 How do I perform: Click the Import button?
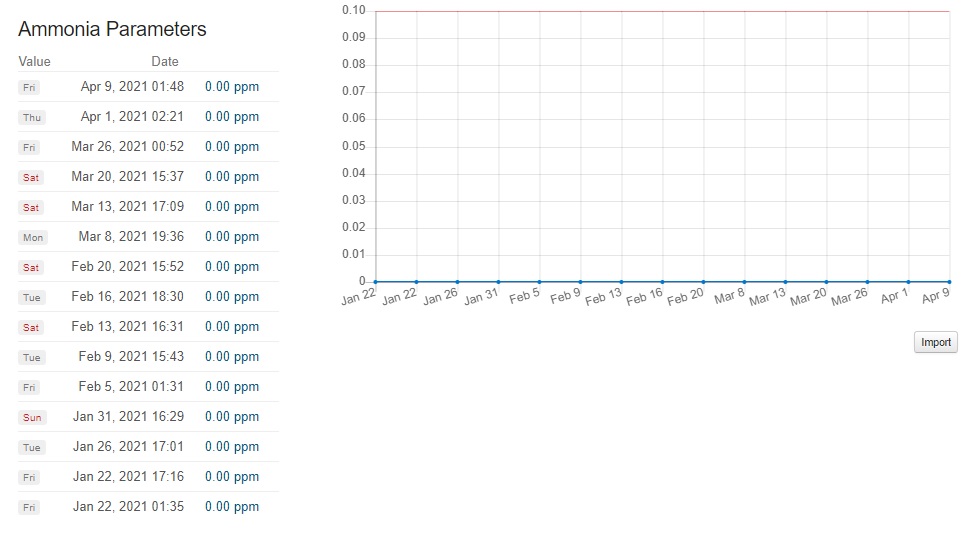click(936, 342)
